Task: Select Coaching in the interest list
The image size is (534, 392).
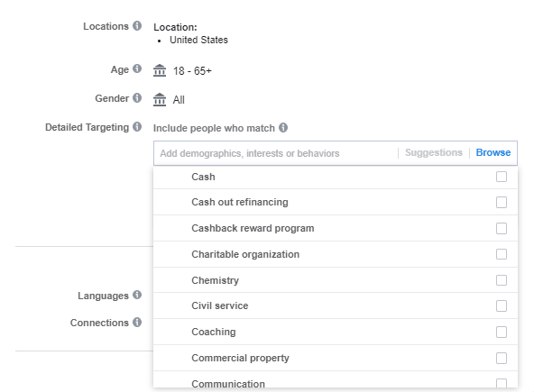Action: 336,332
